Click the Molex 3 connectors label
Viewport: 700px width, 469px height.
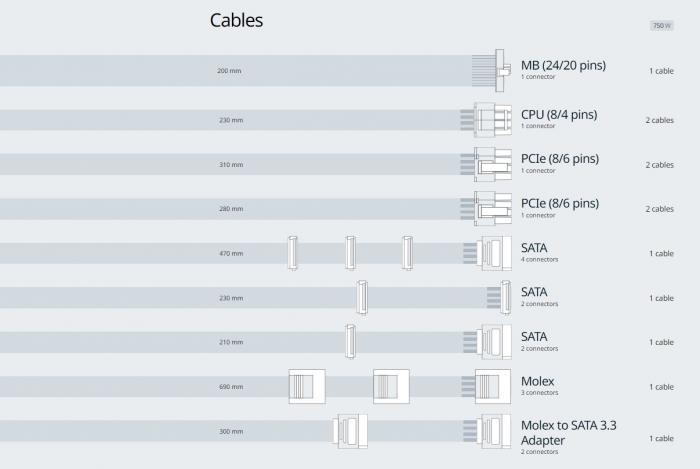click(539, 393)
